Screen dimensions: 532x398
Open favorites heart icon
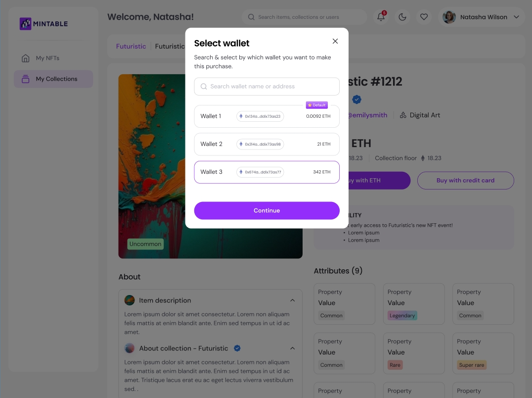click(x=424, y=17)
